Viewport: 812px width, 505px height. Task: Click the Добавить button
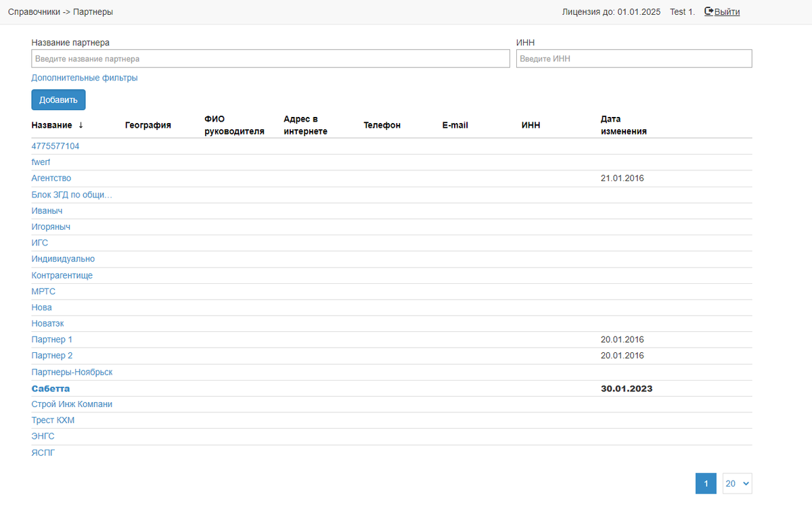[58, 100]
